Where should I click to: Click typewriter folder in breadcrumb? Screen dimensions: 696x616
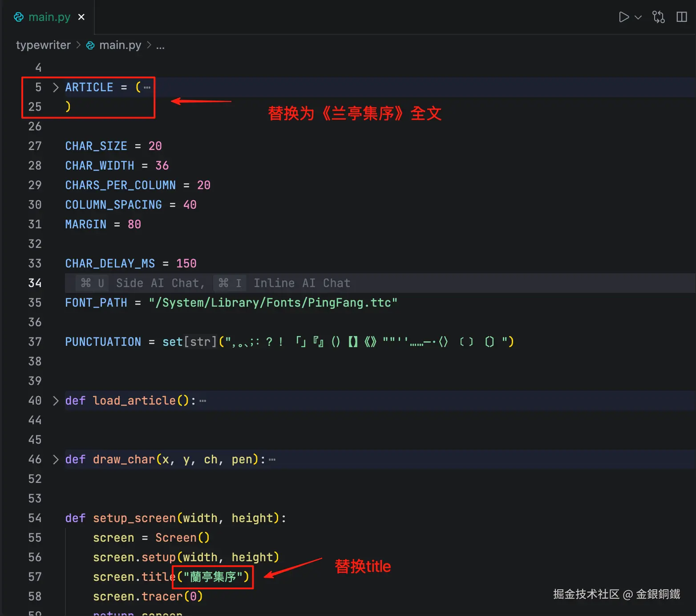click(x=43, y=45)
